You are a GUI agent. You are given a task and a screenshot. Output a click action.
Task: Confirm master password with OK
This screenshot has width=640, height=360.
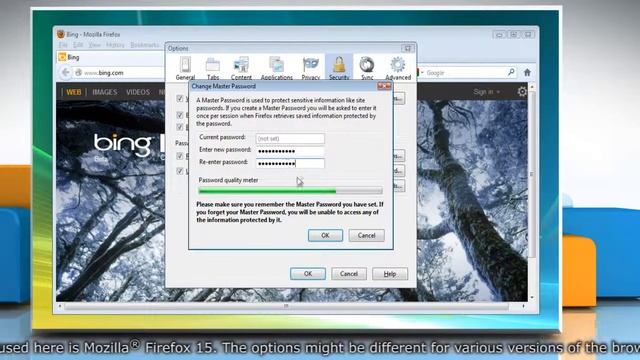pos(325,236)
